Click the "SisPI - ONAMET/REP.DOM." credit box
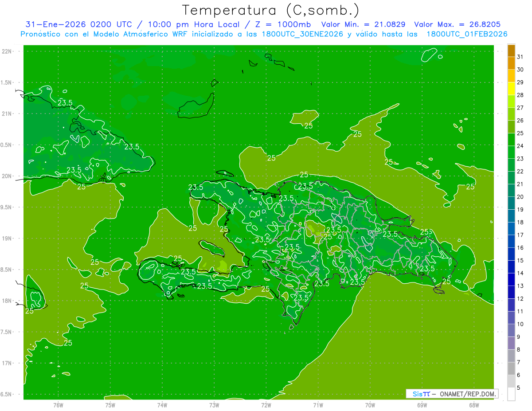532x411 pixels. coord(452,394)
